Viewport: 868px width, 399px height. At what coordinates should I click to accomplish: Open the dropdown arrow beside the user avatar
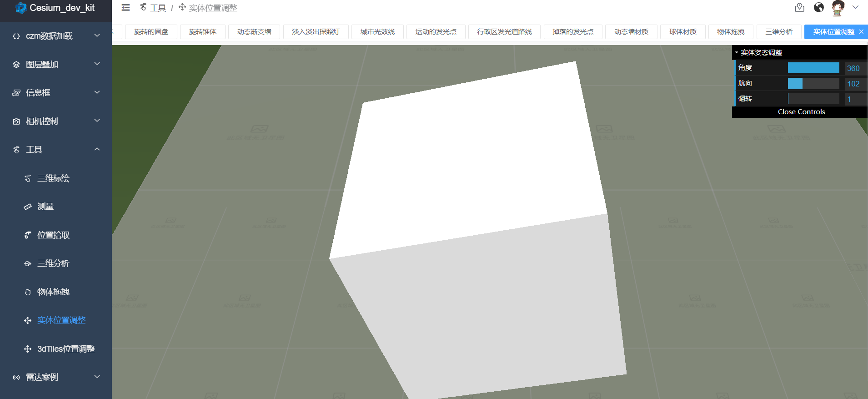(x=855, y=7)
